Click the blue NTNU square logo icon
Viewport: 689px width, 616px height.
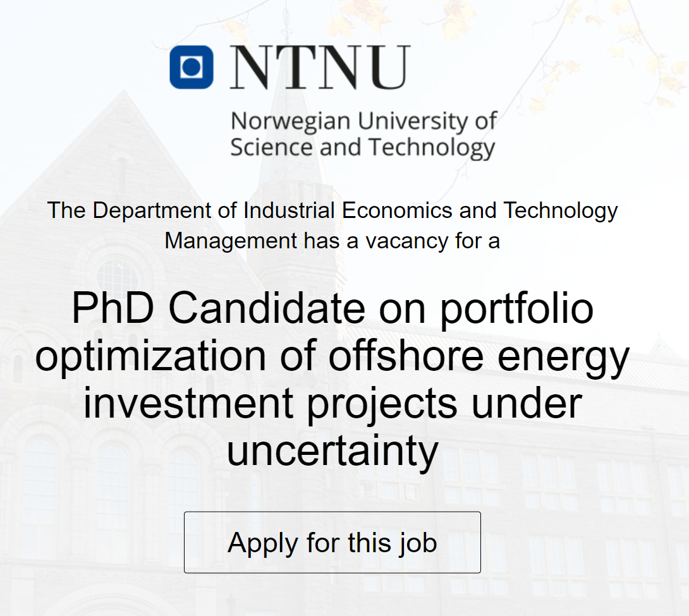191,66
